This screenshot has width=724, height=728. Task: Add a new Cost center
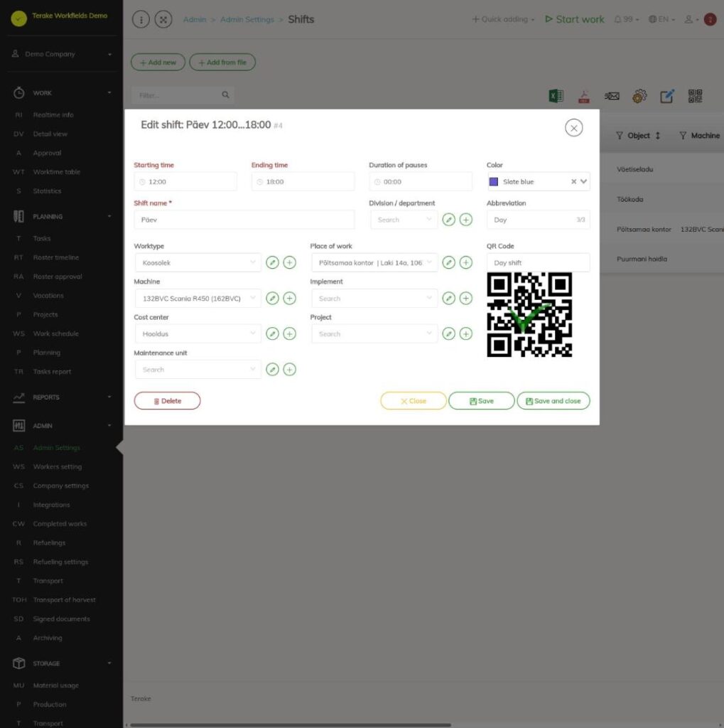[x=290, y=334]
